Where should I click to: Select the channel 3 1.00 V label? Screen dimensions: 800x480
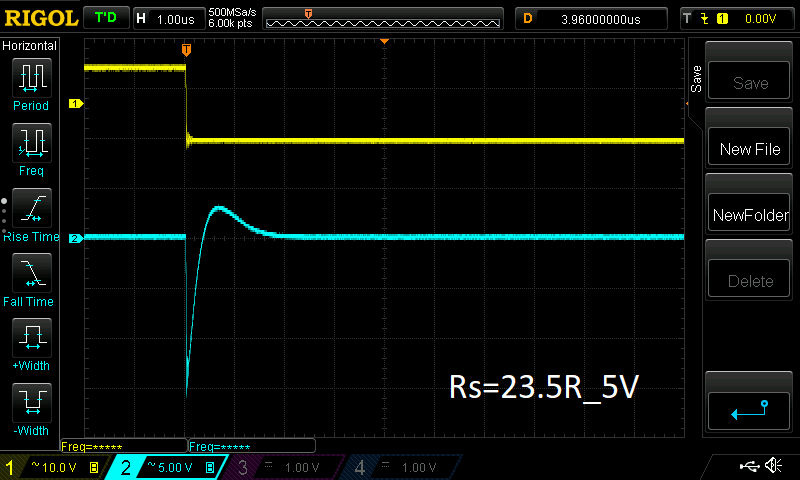302,468
